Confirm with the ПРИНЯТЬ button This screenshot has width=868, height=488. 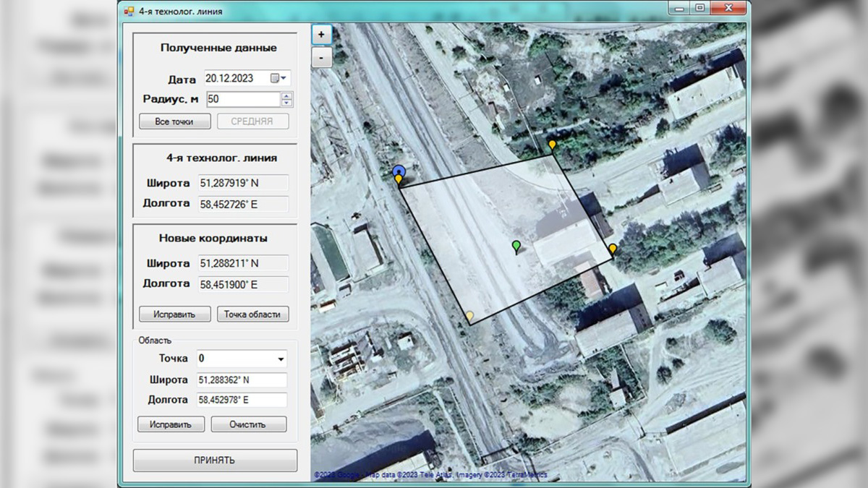click(215, 461)
